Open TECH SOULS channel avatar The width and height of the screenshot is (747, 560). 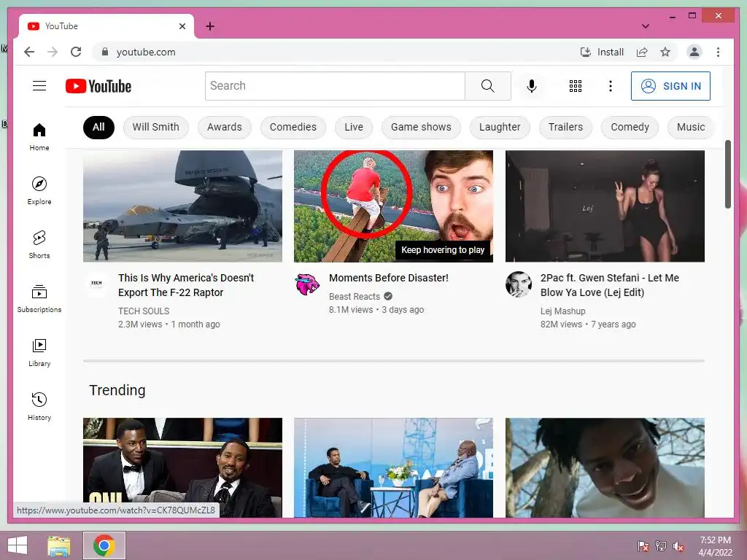tap(96, 284)
